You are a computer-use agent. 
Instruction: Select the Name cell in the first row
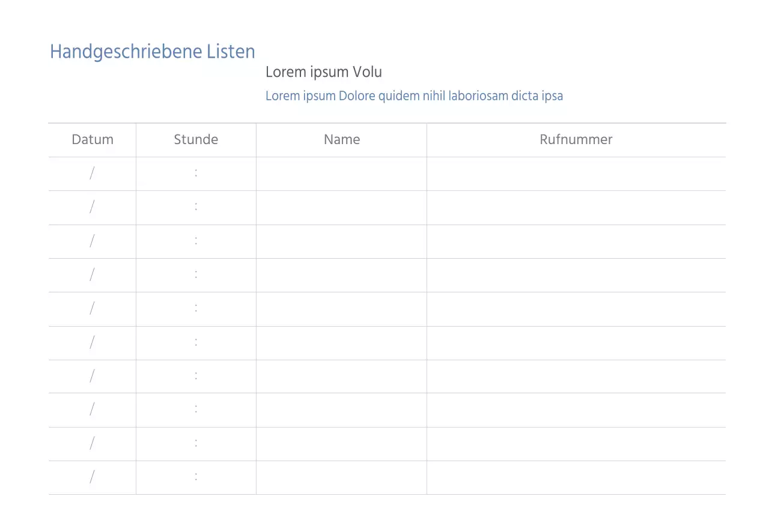pyautogui.click(x=341, y=174)
